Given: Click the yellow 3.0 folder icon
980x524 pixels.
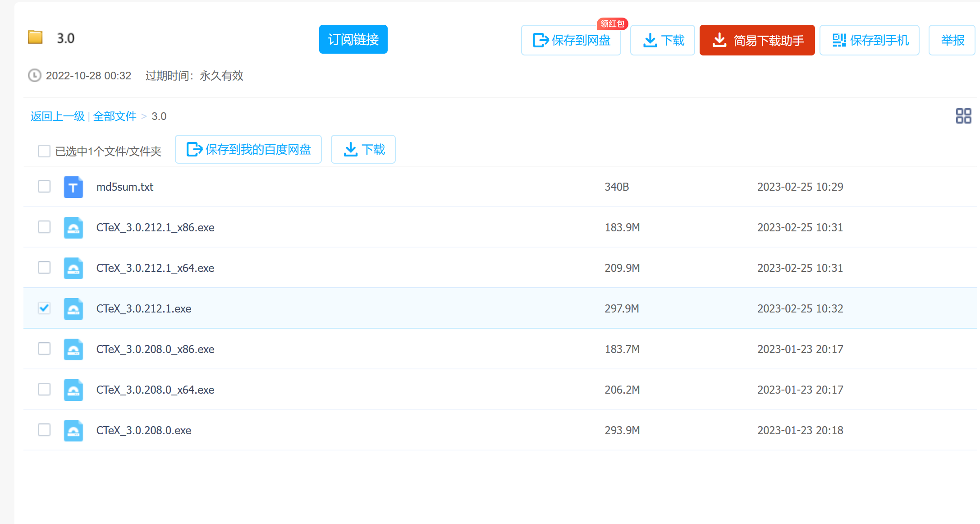Looking at the screenshot, I should click(x=35, y=37).
